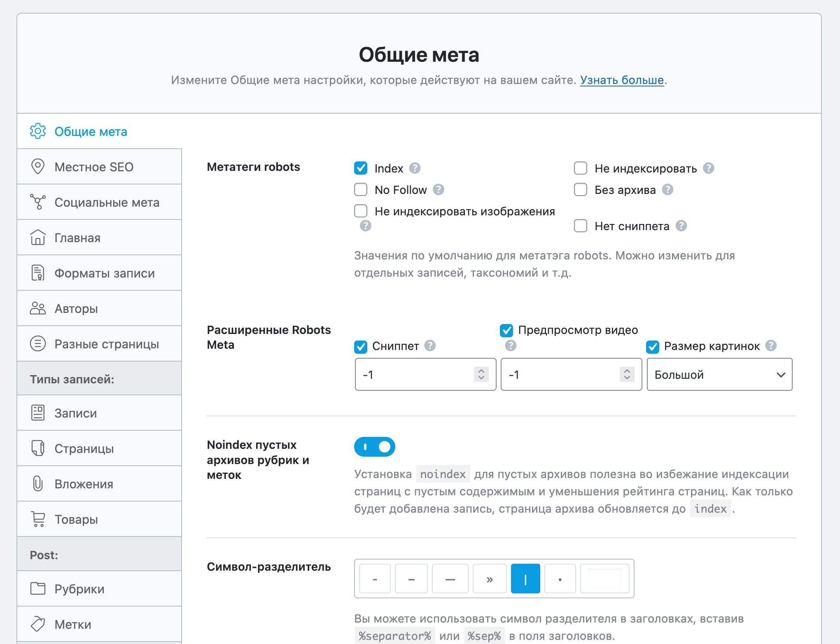Click the network icon for Социальные мета
Screen dimensions: 840x644
(38, 202)
